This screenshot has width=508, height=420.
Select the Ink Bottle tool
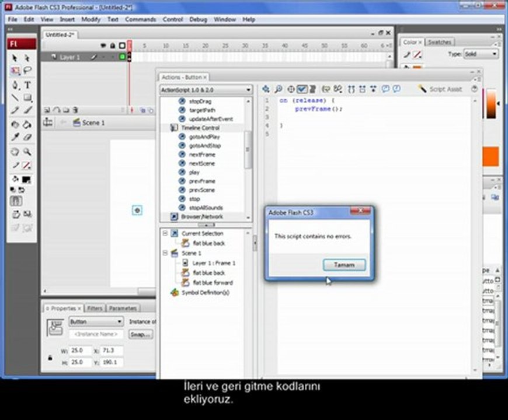(15, 124)
